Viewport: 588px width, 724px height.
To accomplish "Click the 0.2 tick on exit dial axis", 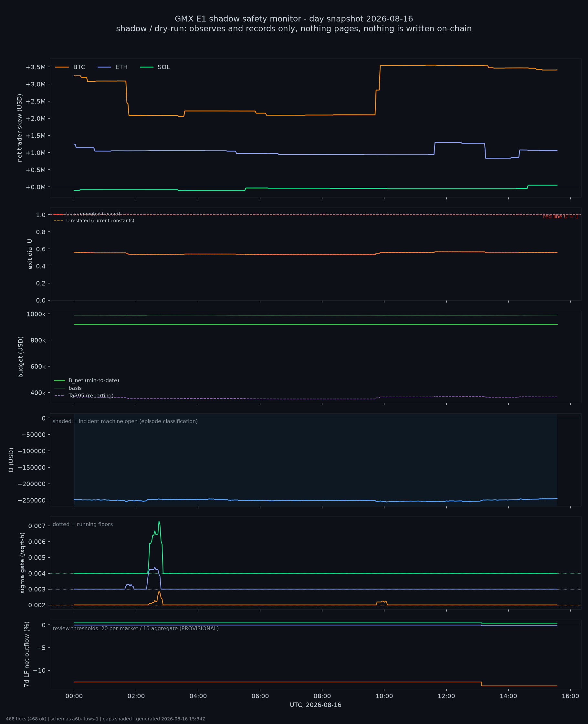I will 41,283.
